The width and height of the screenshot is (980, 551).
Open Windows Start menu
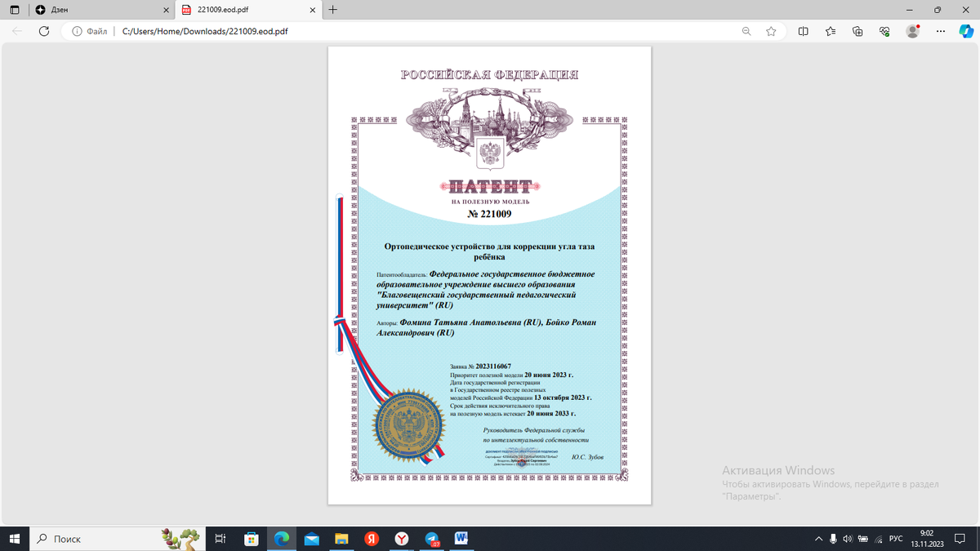(x=14, y=539)
